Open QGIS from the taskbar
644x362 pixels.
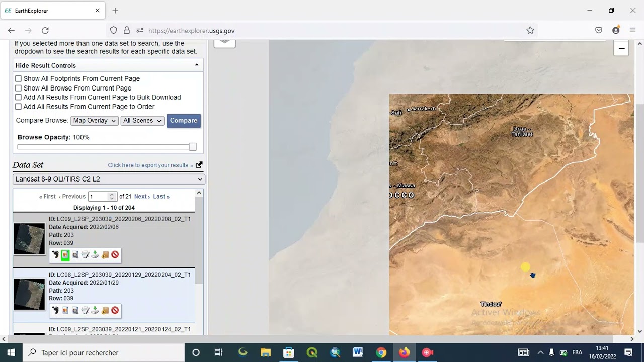[x=312, y=352]
